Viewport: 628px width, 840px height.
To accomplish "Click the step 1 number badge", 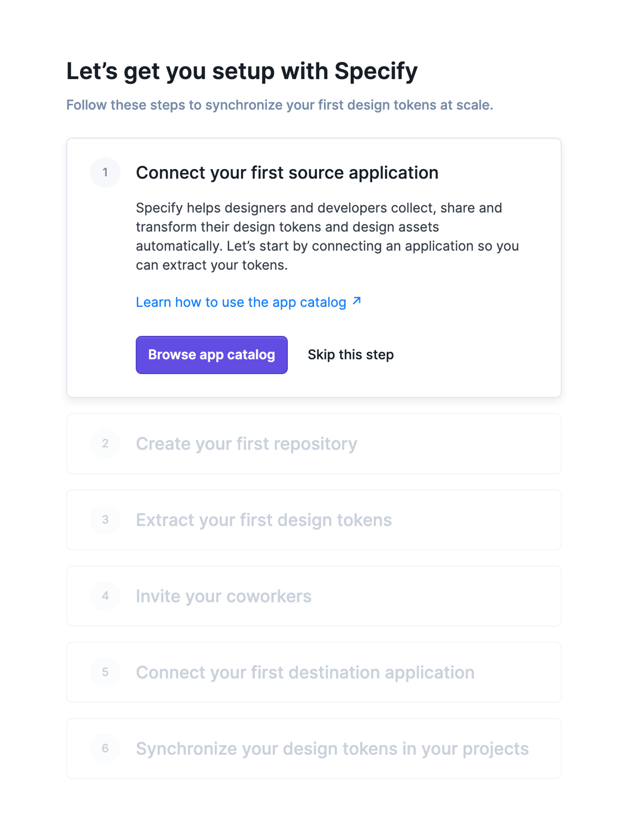I will tap(105, 173).
